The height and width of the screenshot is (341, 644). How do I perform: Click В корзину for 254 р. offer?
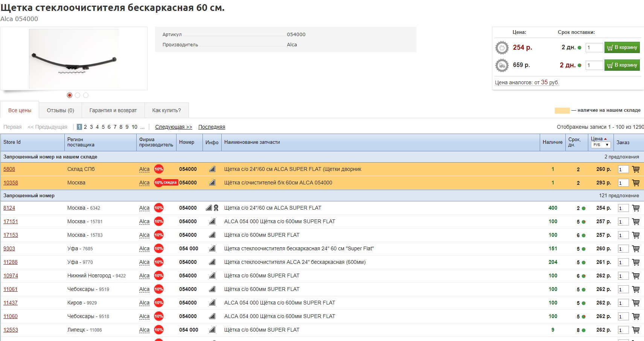tap(622, 47)
